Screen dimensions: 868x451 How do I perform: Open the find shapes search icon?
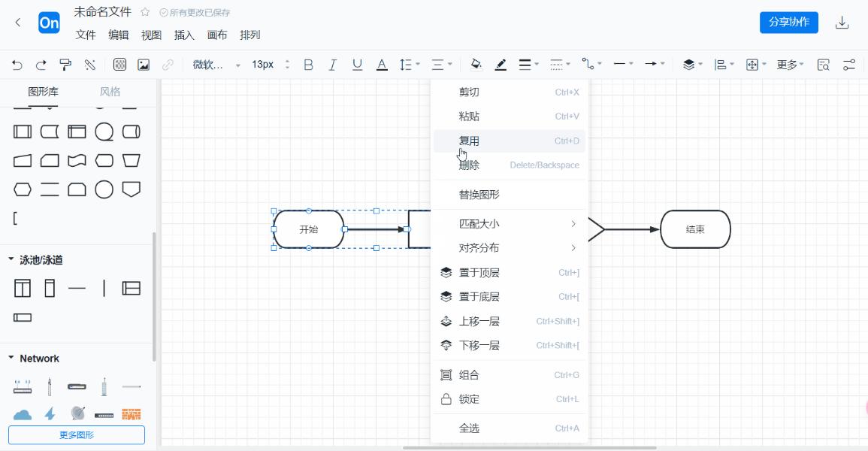click(824, 65)
